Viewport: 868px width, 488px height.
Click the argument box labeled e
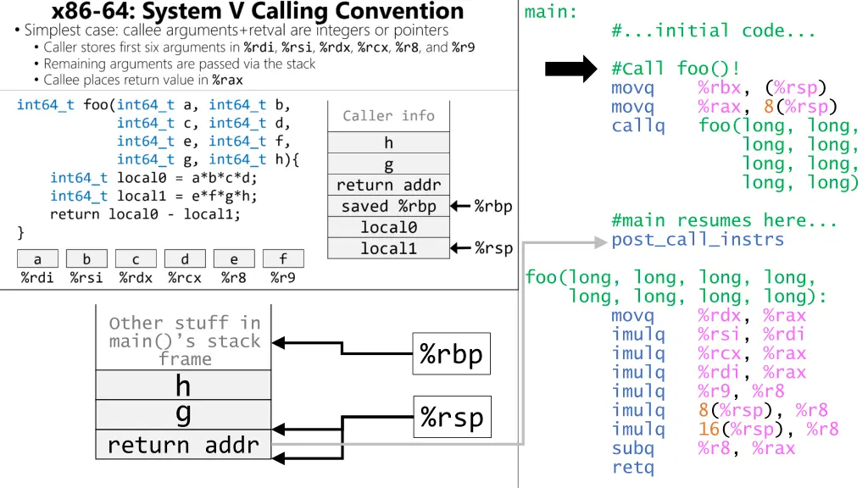coord(234,259)
